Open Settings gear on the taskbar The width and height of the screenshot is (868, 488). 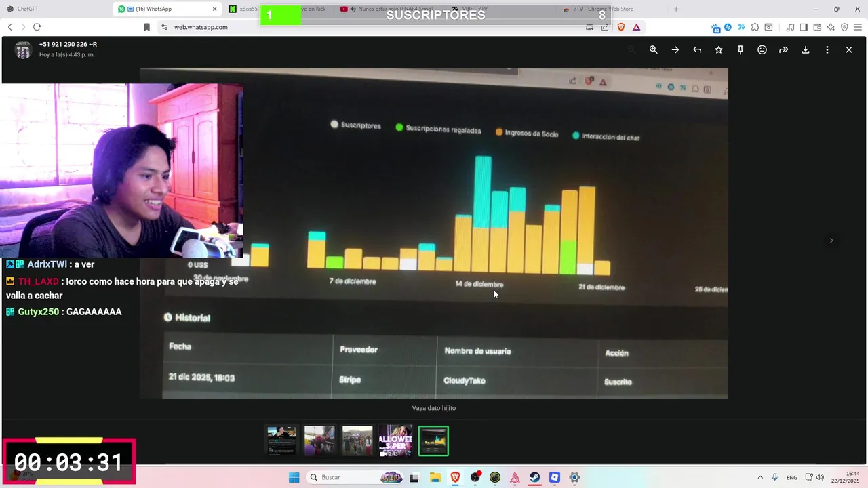pyautogui.click(x=574, y=477)
